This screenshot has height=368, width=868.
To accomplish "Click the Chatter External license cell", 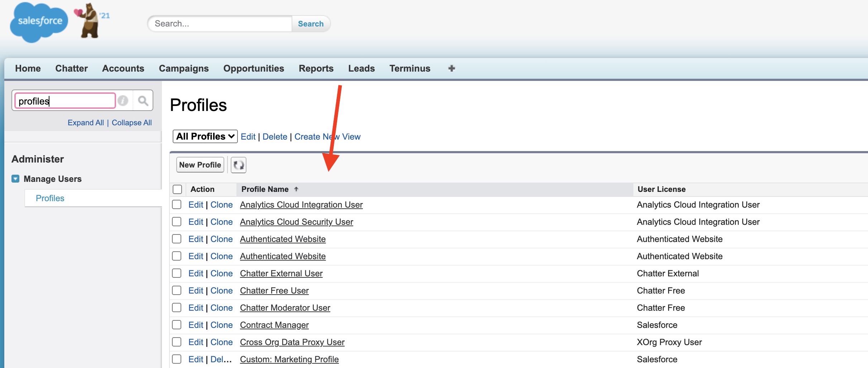I will 668,273.
